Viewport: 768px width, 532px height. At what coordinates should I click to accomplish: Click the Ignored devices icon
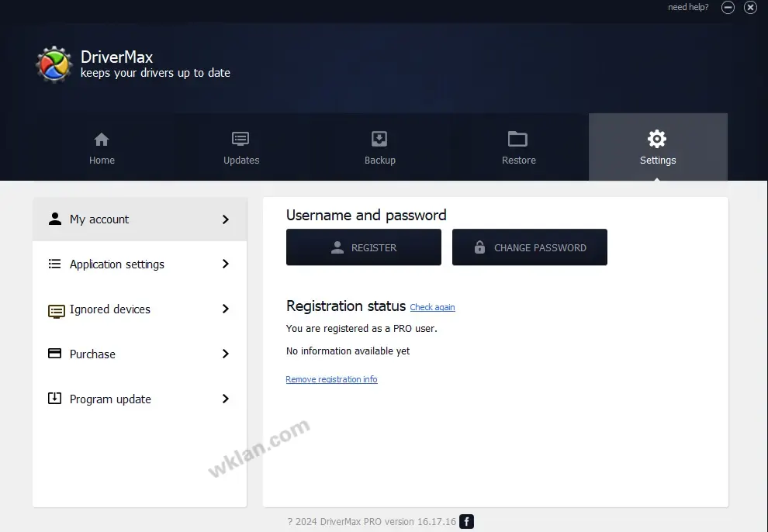point(57,311)
